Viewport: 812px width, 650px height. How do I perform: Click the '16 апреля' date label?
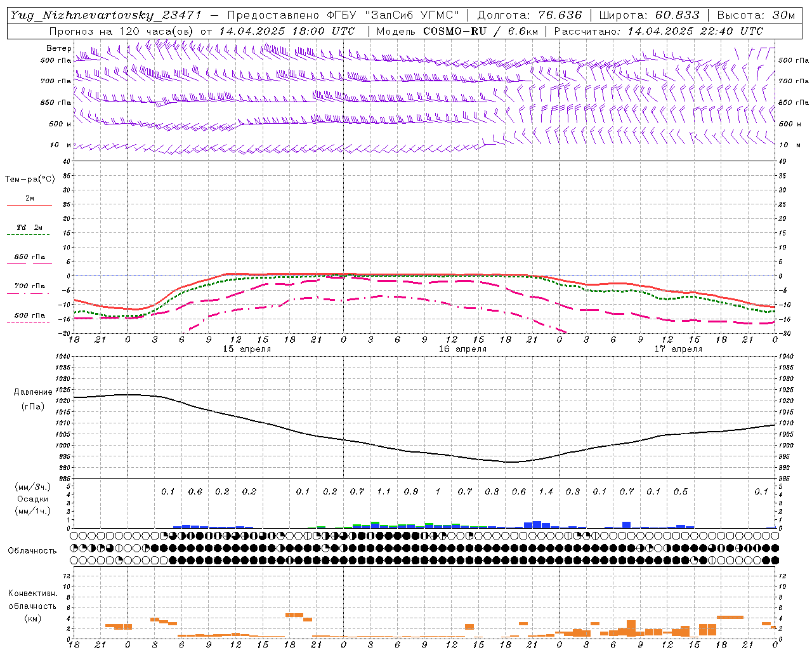(x=462, y=349)
